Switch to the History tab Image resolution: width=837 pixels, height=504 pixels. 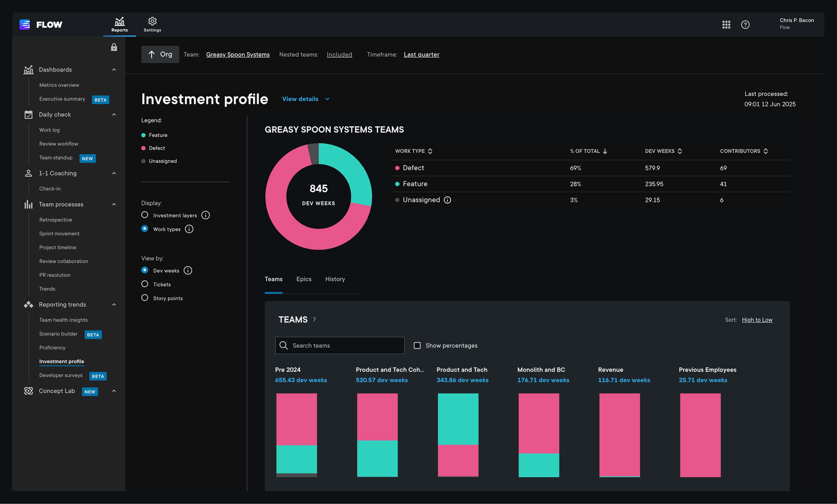(335, 279)
